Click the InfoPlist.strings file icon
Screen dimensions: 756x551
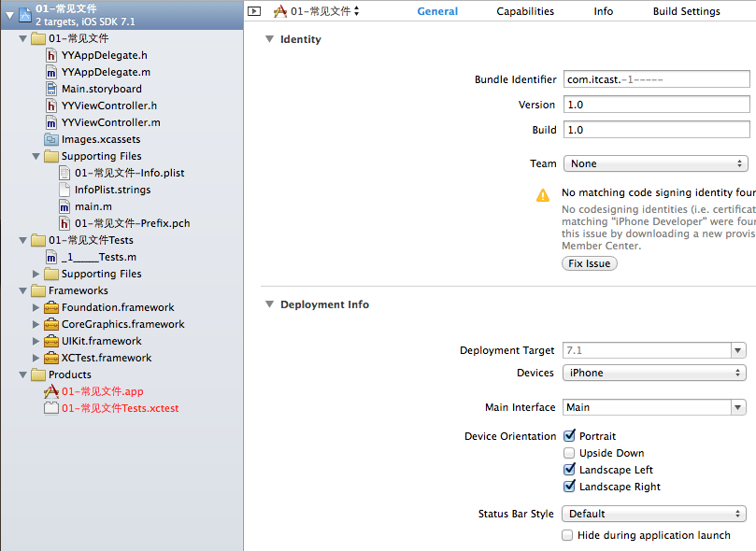pos(64,190)
